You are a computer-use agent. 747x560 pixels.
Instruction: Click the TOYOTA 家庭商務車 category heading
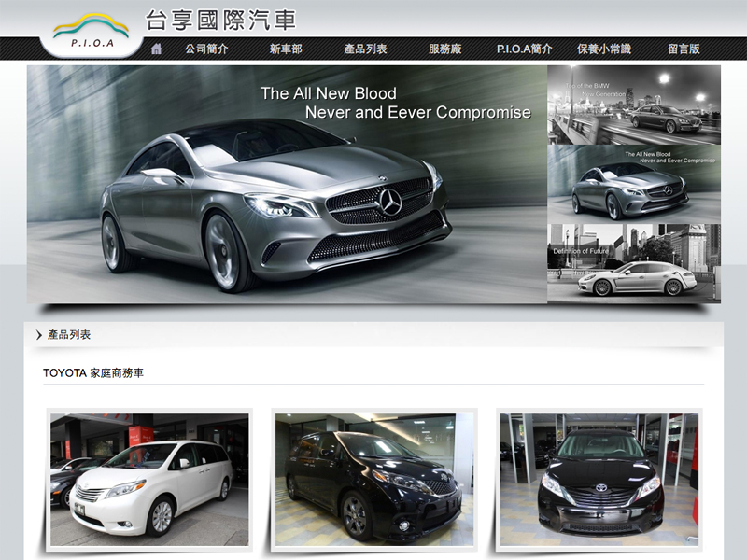click(x=93, y=372)
